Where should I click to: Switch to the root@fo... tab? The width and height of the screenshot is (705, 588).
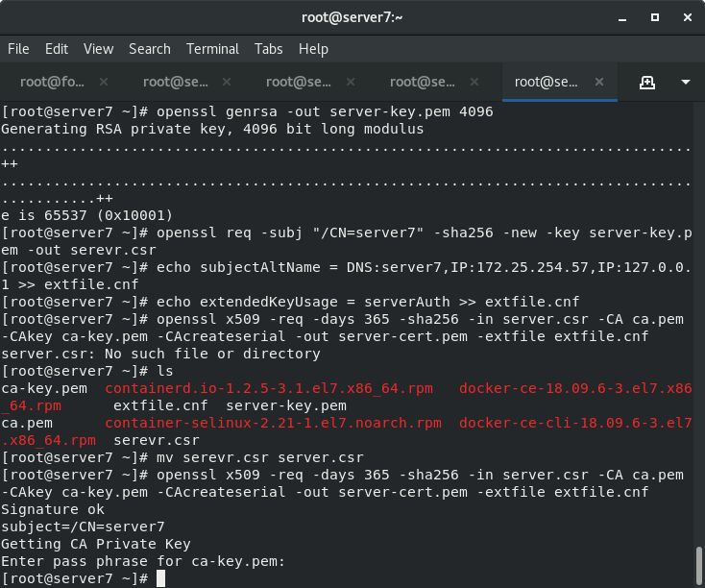coord(52,82)
